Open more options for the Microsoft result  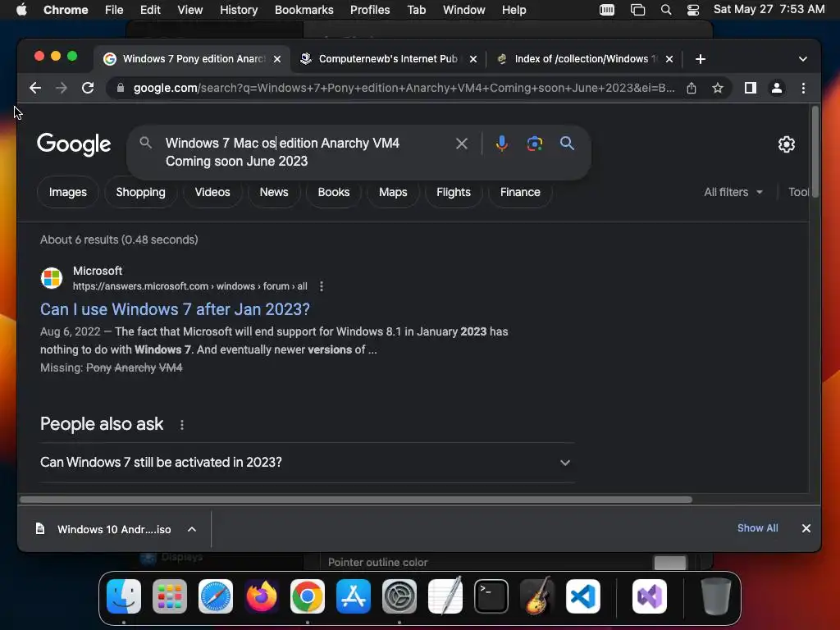(x=322, y=286)
